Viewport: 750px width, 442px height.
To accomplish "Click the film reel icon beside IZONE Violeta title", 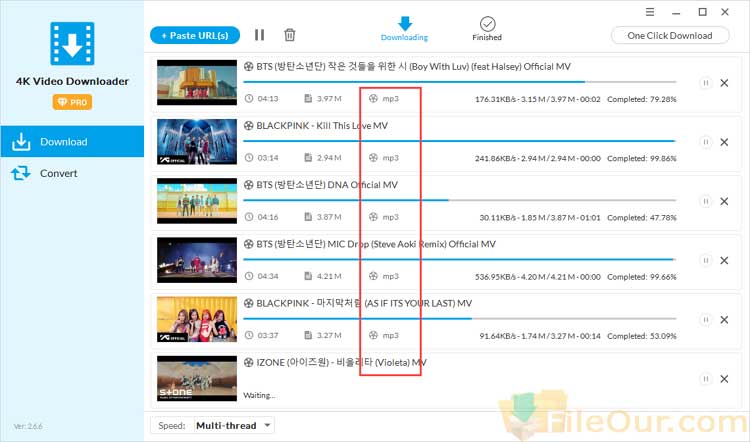I will coord(248,363).
